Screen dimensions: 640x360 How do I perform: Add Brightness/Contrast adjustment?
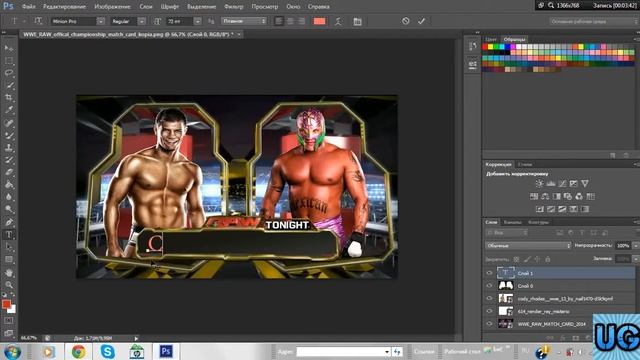pyautogui.click(x=539, y=184)
